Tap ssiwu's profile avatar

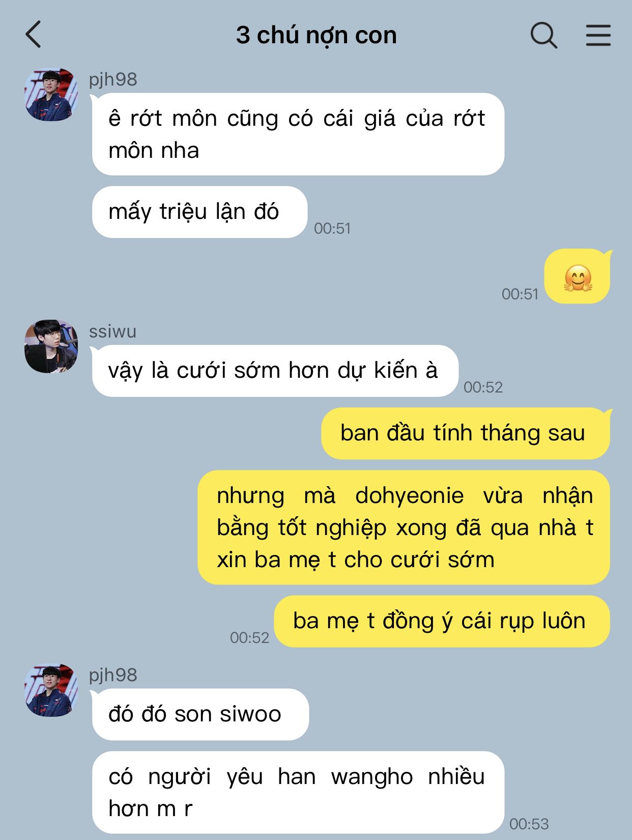pos(51,346)
